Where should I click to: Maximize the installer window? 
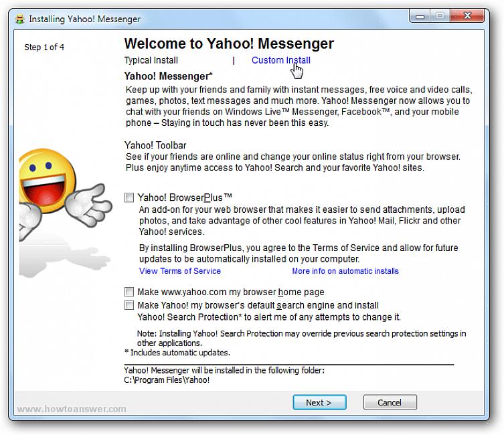[440, 16]
